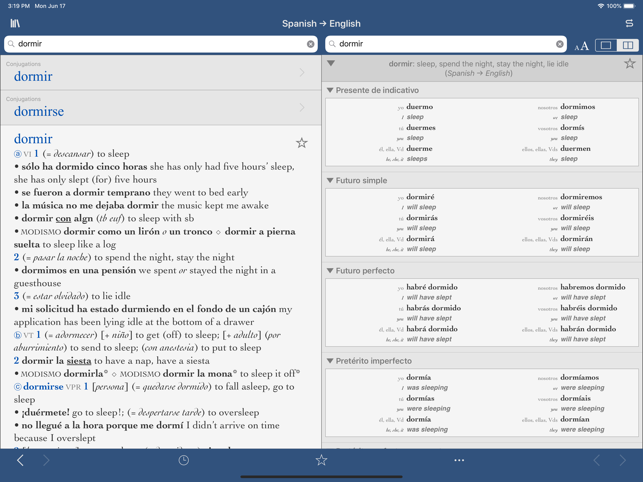Image resolution: width=643 pixels, height=482 pixels.
Task: Select 'habremos dormido' conjugation
Action: point(593,287)
